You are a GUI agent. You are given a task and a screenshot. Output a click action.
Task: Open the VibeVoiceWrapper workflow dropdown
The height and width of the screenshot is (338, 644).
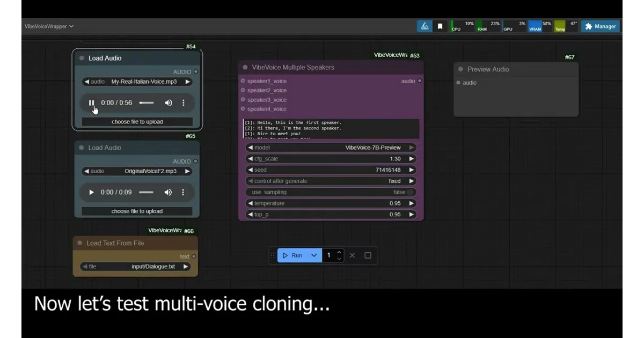point(49,26)
